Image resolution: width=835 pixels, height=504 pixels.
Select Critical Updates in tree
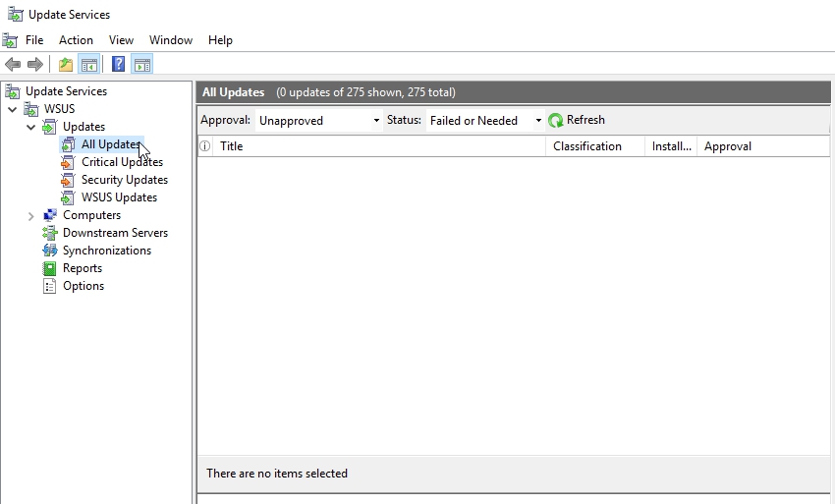tap(122, 162)
